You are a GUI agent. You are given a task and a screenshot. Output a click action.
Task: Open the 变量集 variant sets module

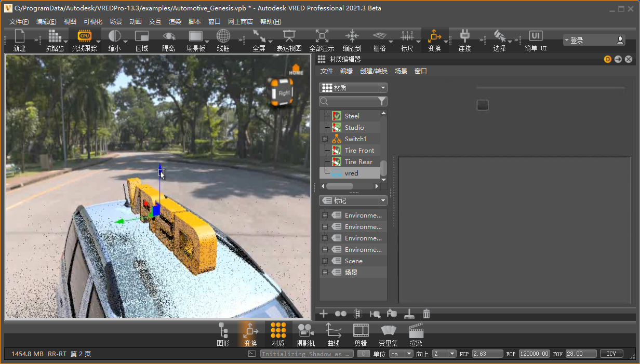(x=388, y=334)
